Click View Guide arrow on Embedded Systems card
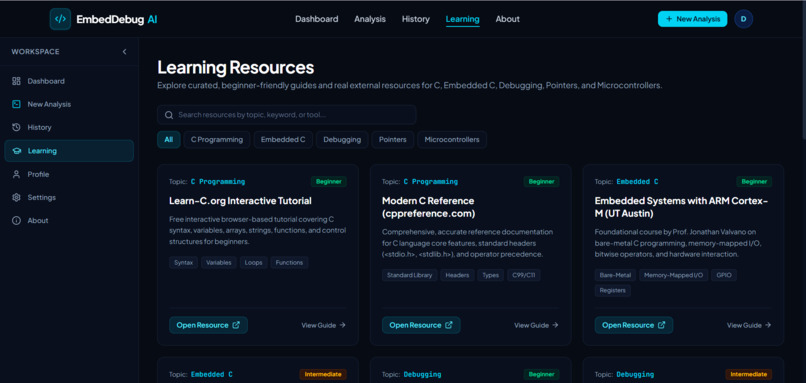This screenshot has height=383, width=806. (x=768, y=325)
